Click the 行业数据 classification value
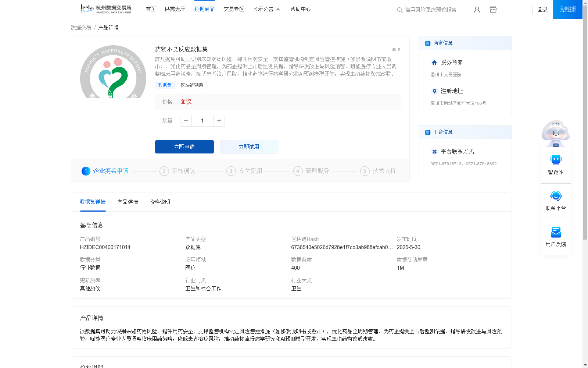Image resolution: width=588 pixels, height=368 pixels. (90, 268)
